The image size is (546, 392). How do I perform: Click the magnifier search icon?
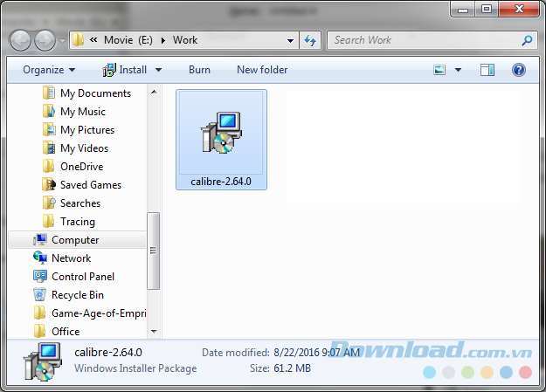pos(527,40)
